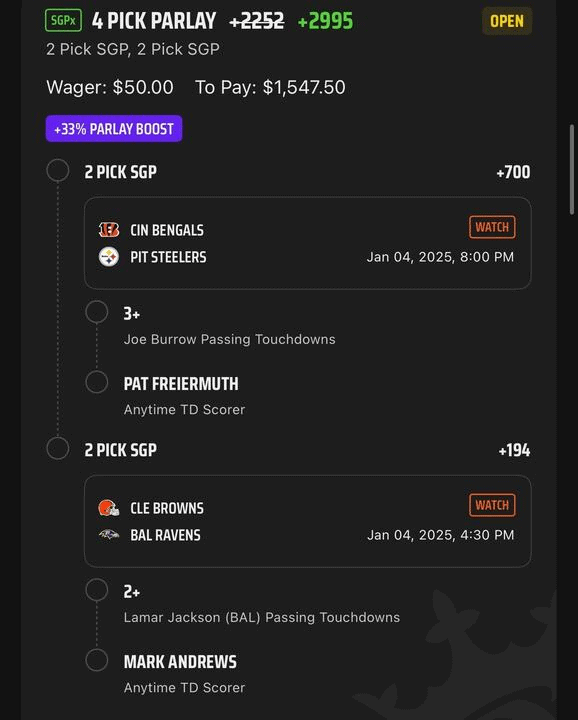Click circle next to Lamar Jackson 2+ pick

tap(97, 590)
